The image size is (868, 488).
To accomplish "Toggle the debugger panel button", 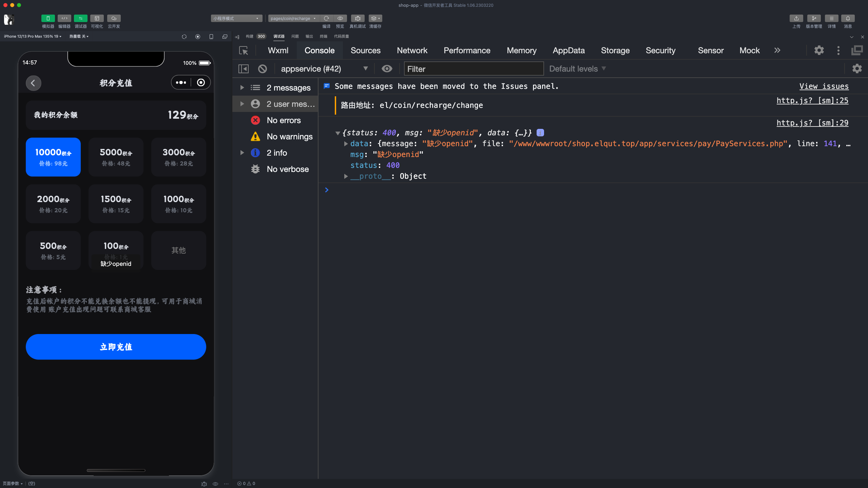I will click(80, 18).
